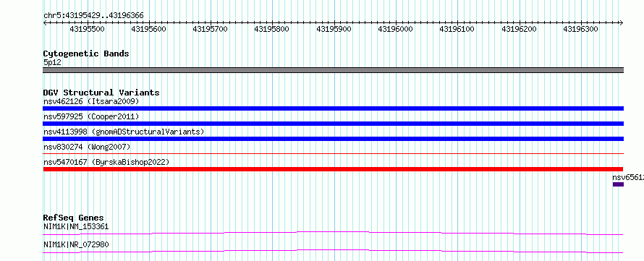Click ruler position 43195600
This screenshot has height=261, width=644.
pos(148,29)
